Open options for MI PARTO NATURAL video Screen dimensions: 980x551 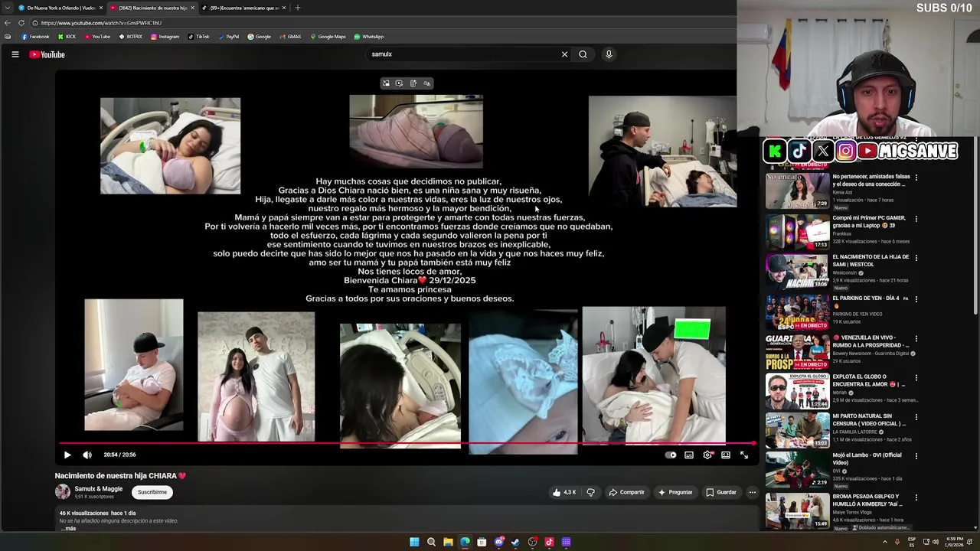click(916, 417)
